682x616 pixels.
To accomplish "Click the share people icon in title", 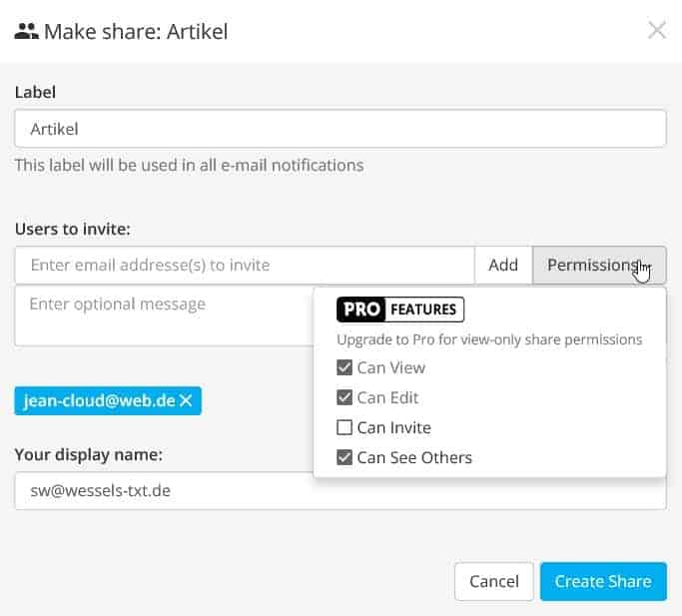I will (x=26, y=31).
